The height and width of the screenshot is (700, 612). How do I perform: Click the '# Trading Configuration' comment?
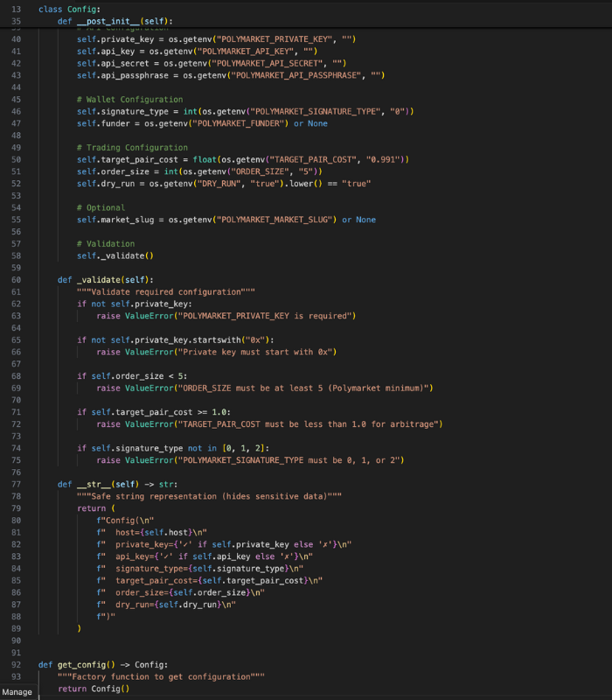132,148
